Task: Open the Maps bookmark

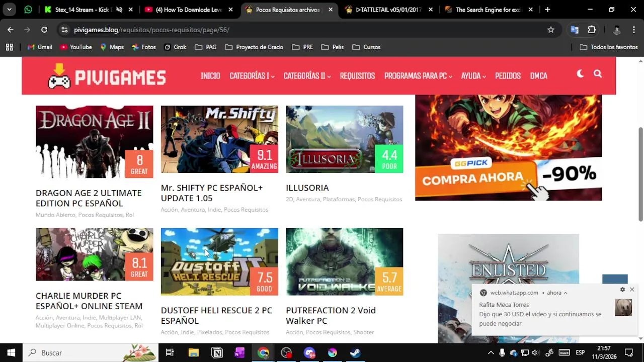Action: point(112,47)
